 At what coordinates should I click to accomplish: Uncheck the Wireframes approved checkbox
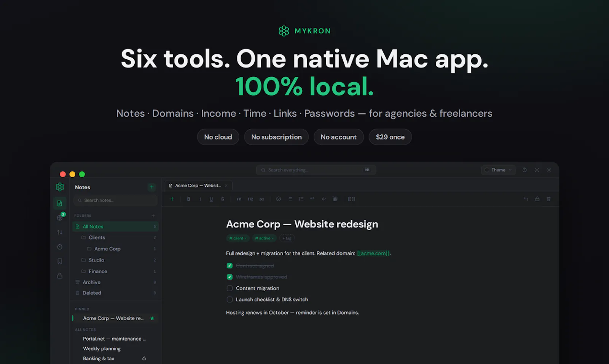pyautogui.click(x=230, y=277)
